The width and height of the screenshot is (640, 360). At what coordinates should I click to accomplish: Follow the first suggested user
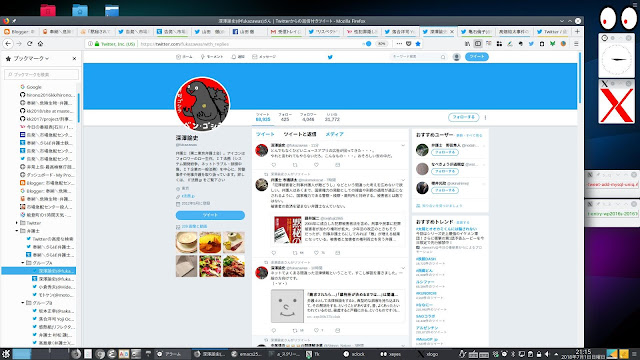tap(445, 152)
